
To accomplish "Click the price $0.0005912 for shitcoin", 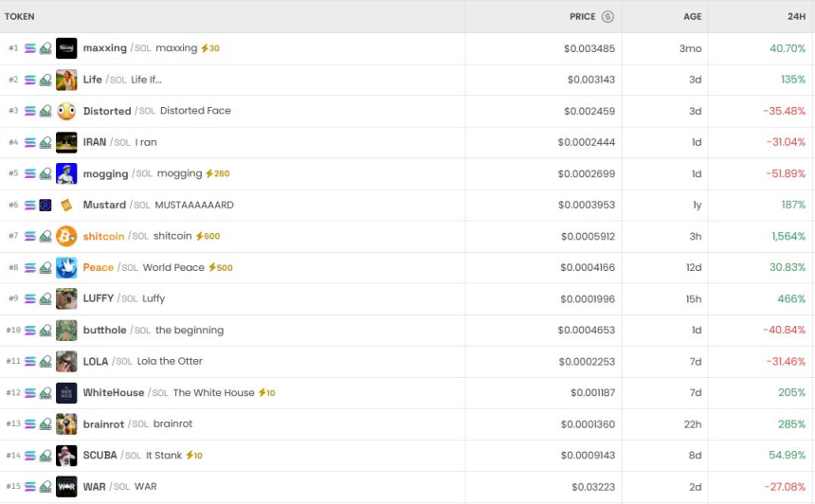I will tap(588, 237).
